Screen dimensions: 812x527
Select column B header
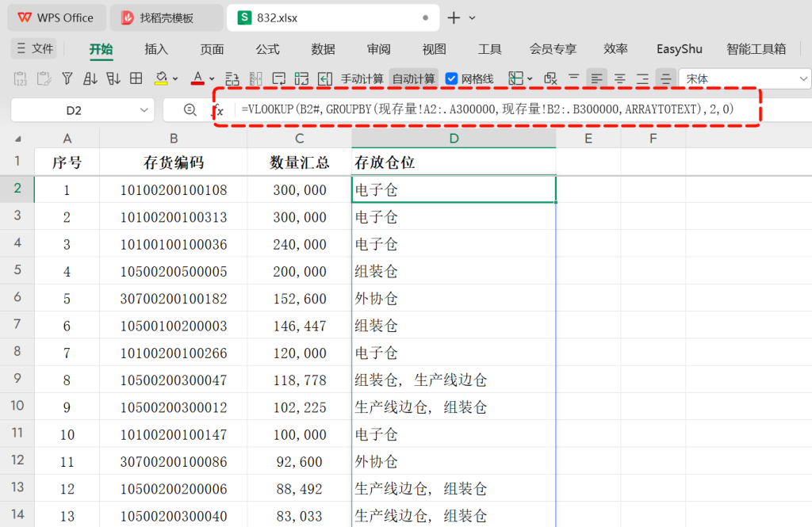pyautogui.click(x=174, y=138)
